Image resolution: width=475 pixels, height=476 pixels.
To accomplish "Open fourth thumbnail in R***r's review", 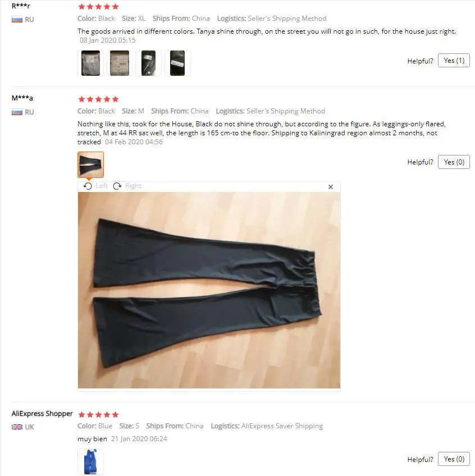I will click(177, 63).
